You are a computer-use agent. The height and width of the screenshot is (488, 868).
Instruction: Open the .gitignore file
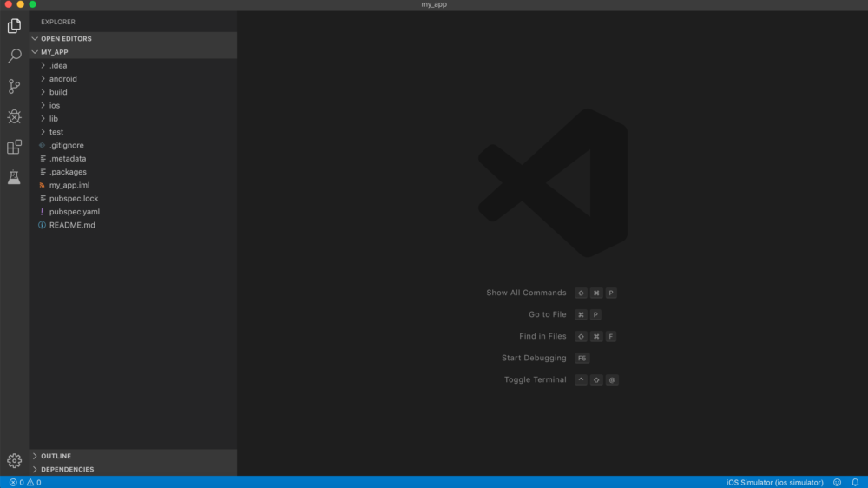click(133, 145)
